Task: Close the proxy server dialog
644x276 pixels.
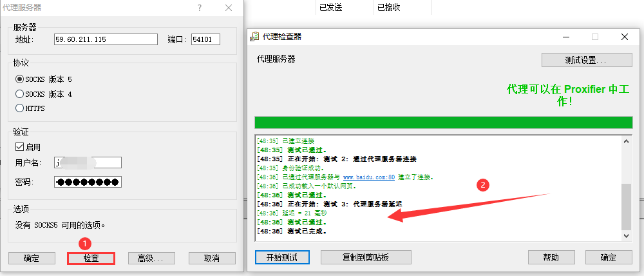Action: coord(229,8)
